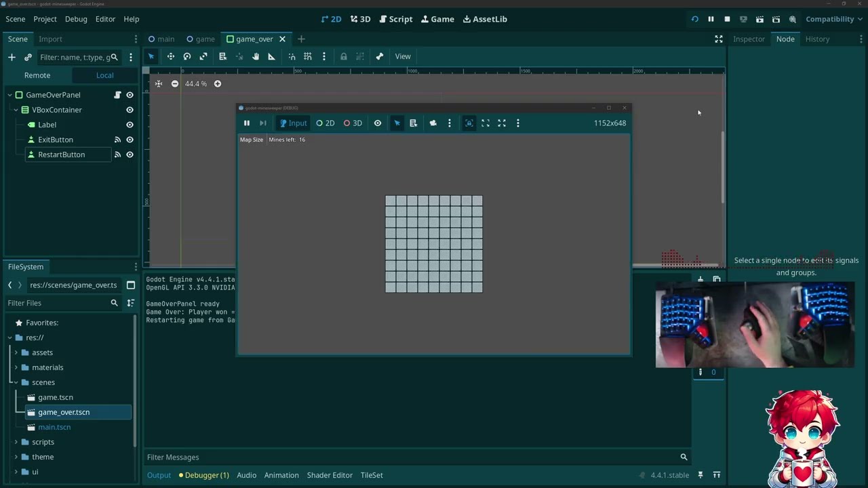The image size is (868, 488).
Task: Collapse the GameOverPanel tree node
Action: point(10,95)
